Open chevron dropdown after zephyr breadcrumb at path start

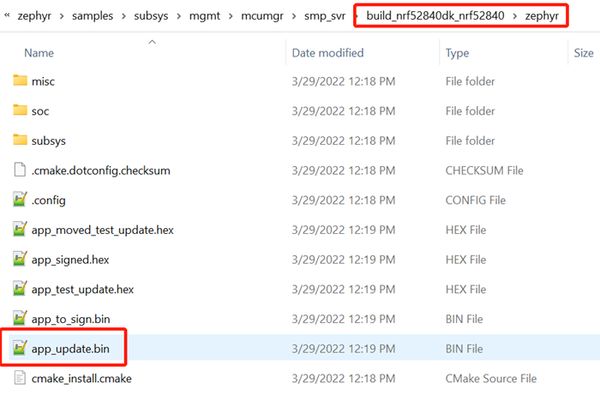click(62, 16)
